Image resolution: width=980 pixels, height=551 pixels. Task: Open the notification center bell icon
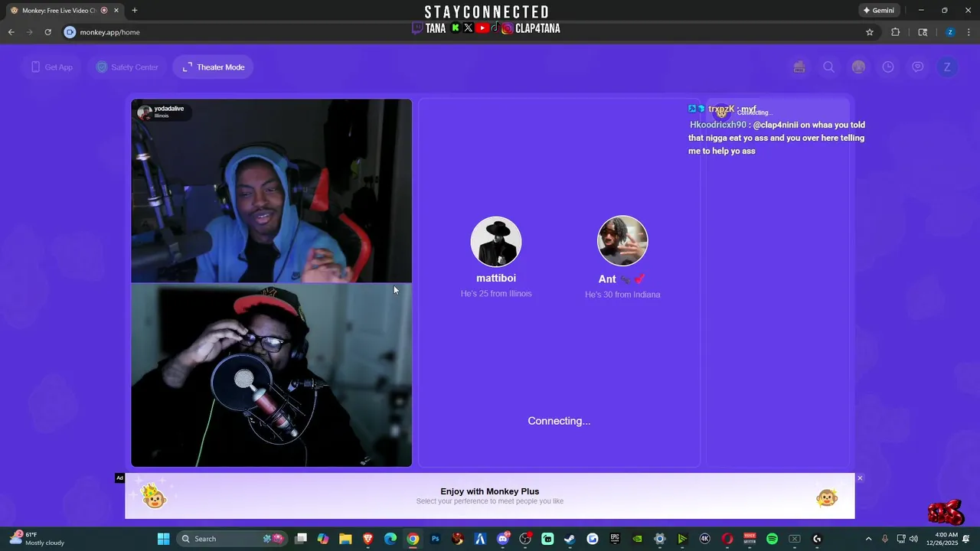[967, 539]
